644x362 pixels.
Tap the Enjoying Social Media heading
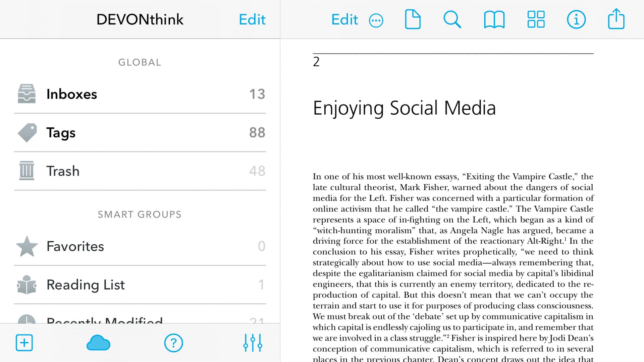click(x=404, y=108)
